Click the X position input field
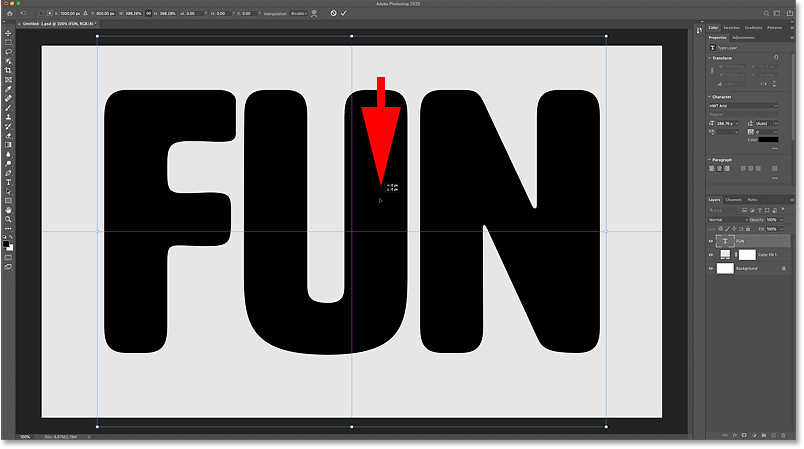This screenshot has height=449, width=804. tap(67, 13)
